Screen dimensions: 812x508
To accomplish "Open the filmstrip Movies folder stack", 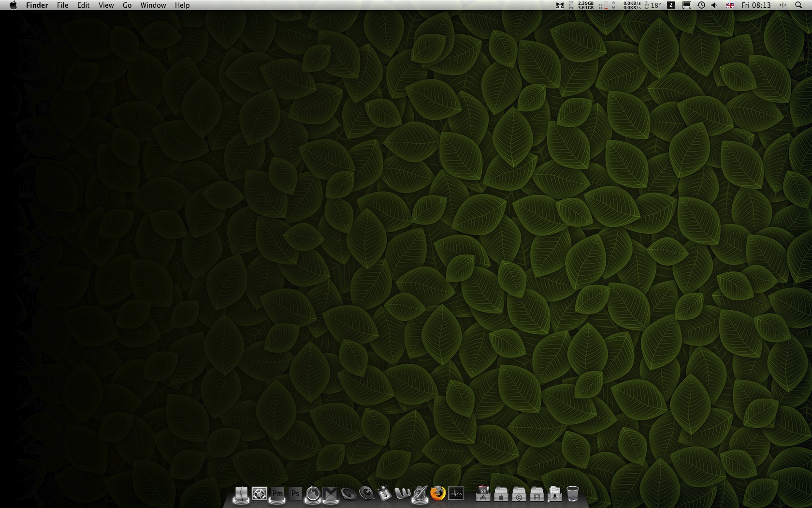I will pos(536,494).
